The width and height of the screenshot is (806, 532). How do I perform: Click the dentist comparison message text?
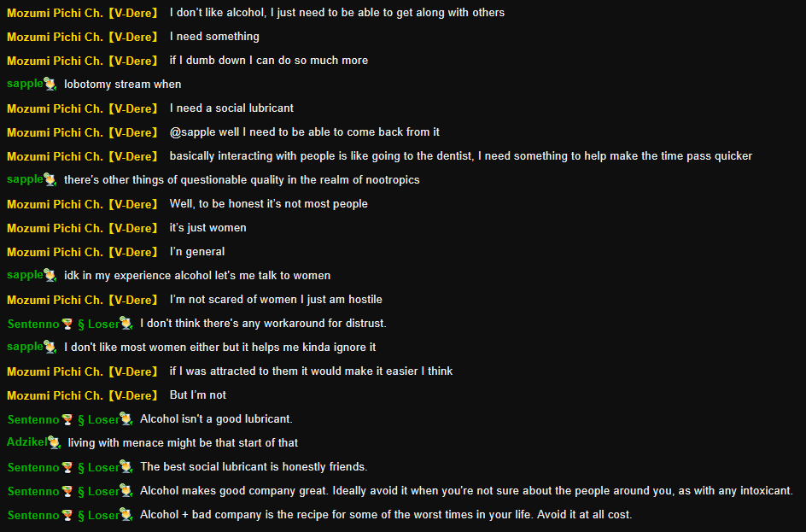[x=460, y=155]
